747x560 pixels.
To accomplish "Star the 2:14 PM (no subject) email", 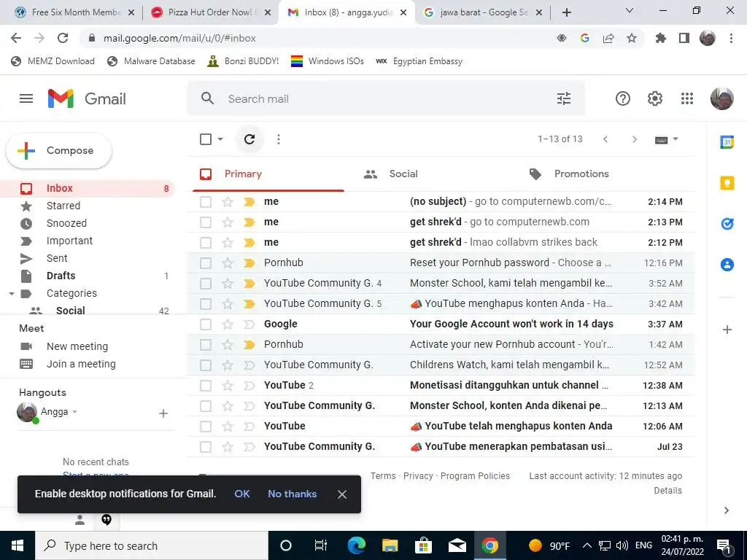I will [x=228, y=201].
